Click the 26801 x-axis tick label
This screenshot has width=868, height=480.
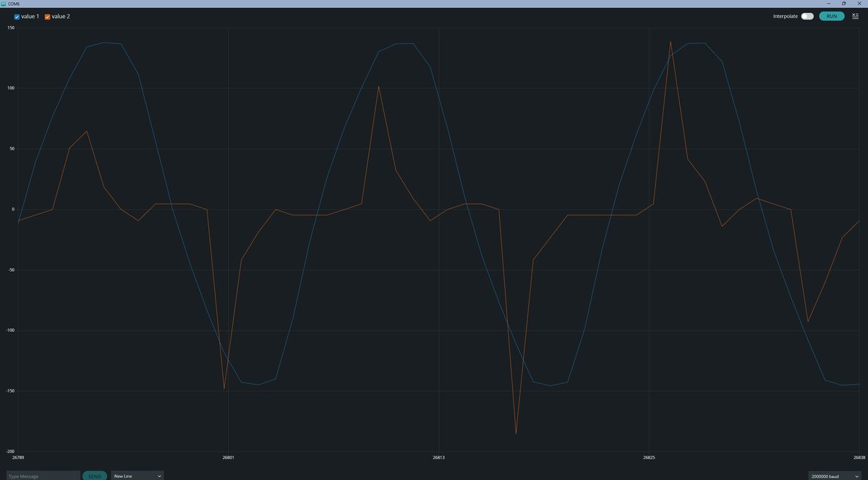[228, 458]
